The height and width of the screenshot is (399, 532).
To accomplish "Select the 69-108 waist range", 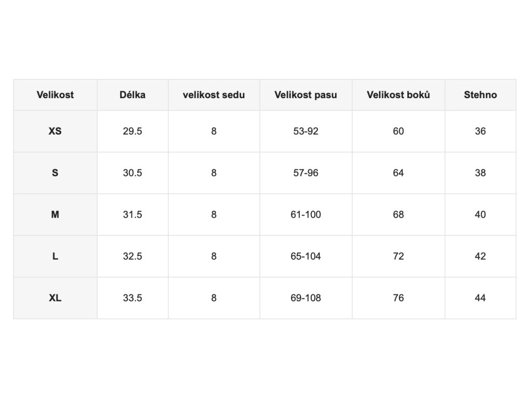I will click(x=305, y=298).
